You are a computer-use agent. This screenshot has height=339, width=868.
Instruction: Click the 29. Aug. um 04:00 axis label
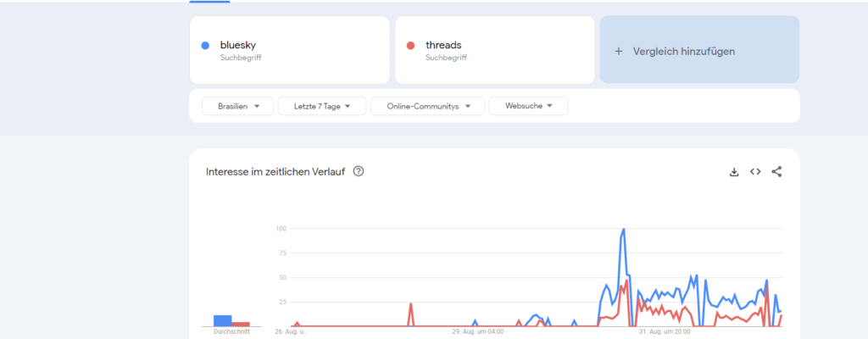tap(478, 331)
